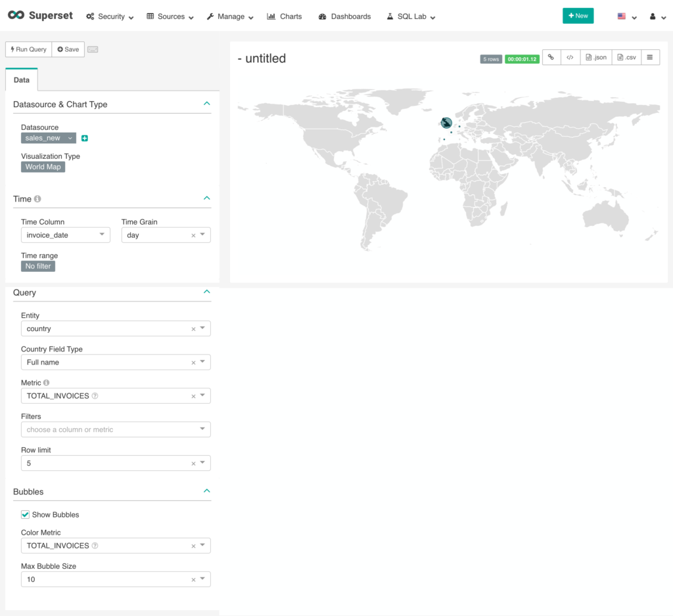Click the large bubble on the map

point(446,123)
